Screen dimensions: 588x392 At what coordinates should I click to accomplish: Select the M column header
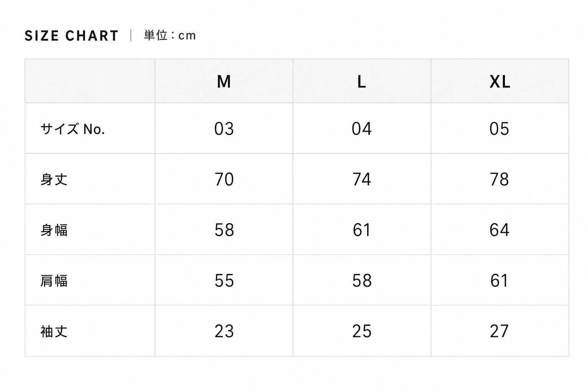(x=224, y=82)
